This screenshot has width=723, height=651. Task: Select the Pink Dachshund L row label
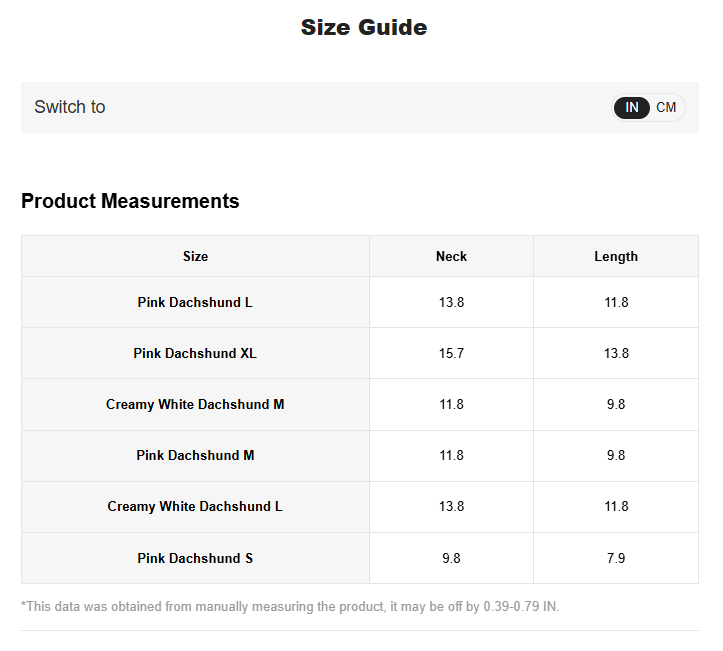195,302
